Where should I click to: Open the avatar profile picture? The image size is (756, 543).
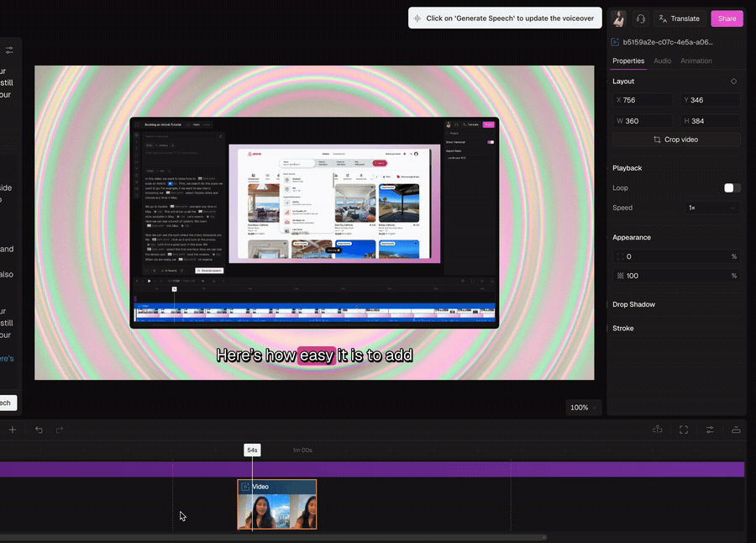(x=618, y=18)
